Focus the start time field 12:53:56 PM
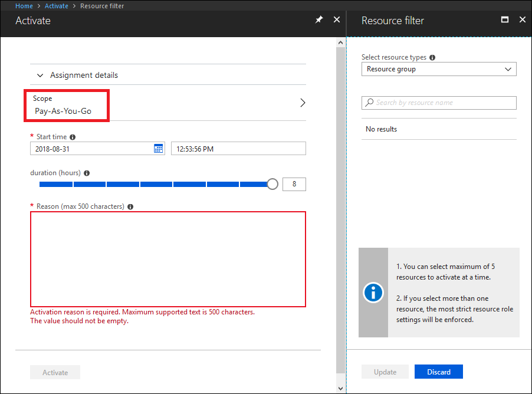This screenshot has height=394, width=532. 238,149
